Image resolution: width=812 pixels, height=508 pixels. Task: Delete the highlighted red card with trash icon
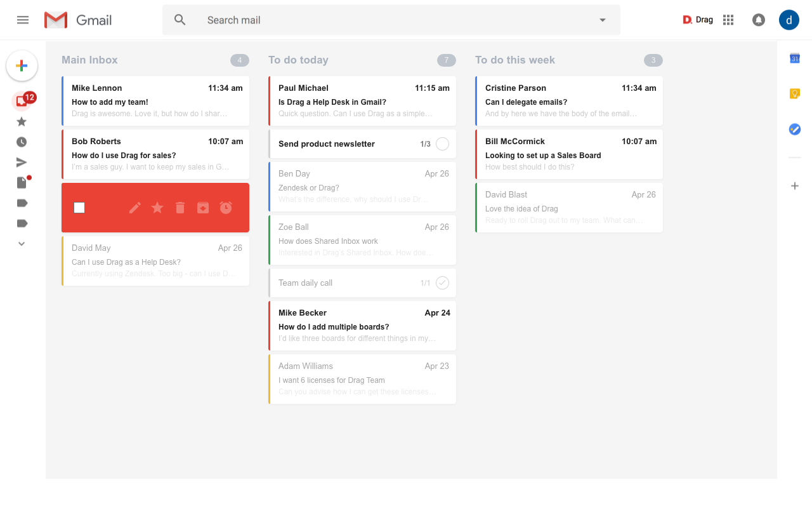(180, 208)
